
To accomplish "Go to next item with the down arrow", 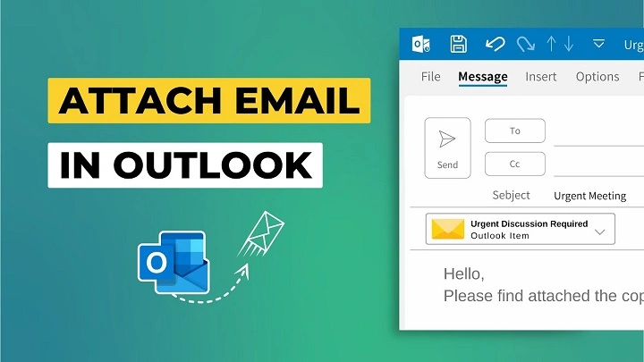I will pos(569,44).
